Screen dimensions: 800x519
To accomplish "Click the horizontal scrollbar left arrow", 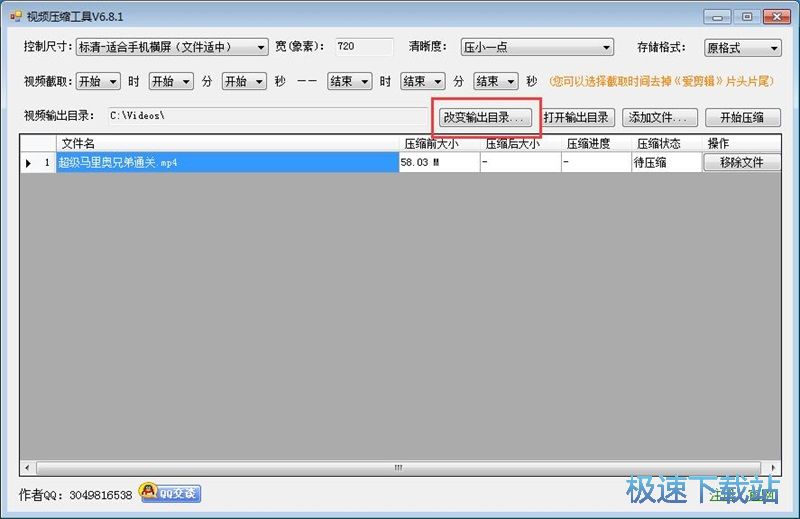I will (27, 467).
